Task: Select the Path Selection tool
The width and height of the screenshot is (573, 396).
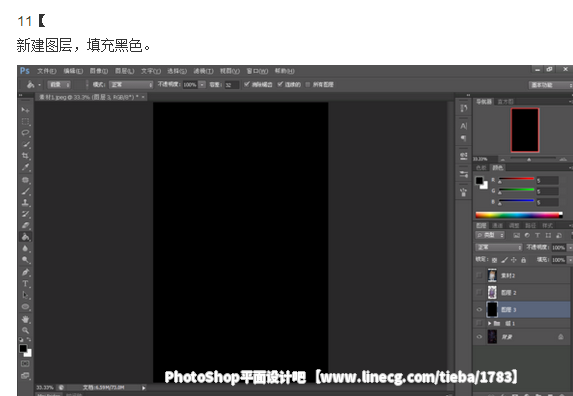Action: (25, 295)
